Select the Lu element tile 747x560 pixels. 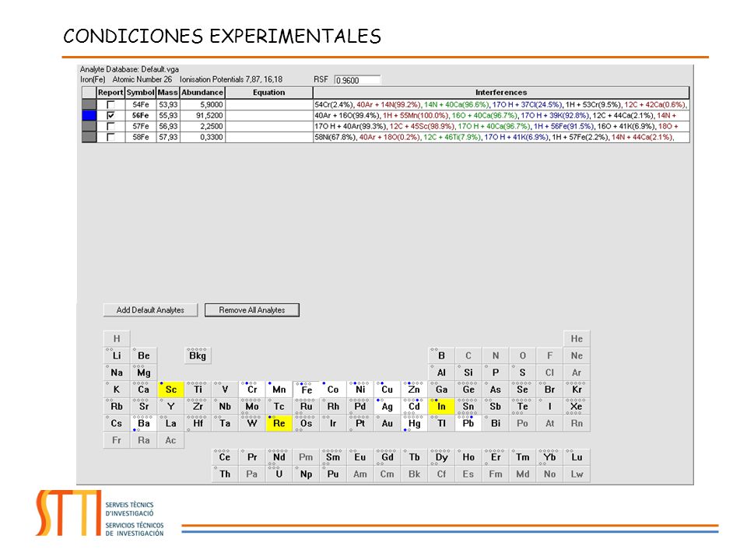coord(577,457)
